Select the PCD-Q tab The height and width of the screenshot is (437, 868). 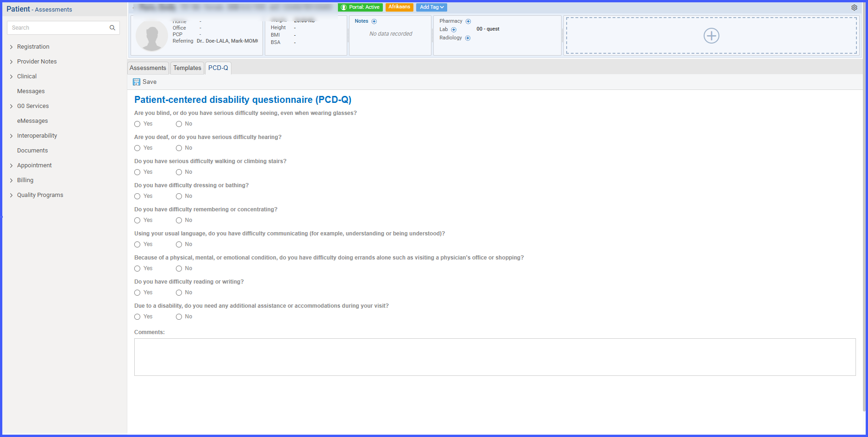click(x=218, y=68)
